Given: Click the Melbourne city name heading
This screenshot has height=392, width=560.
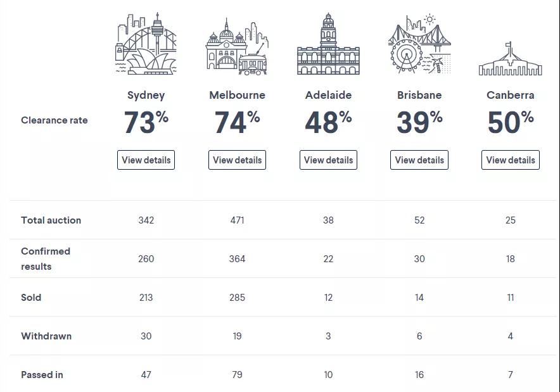Looking at the screenshot, I should click(237, 96).
